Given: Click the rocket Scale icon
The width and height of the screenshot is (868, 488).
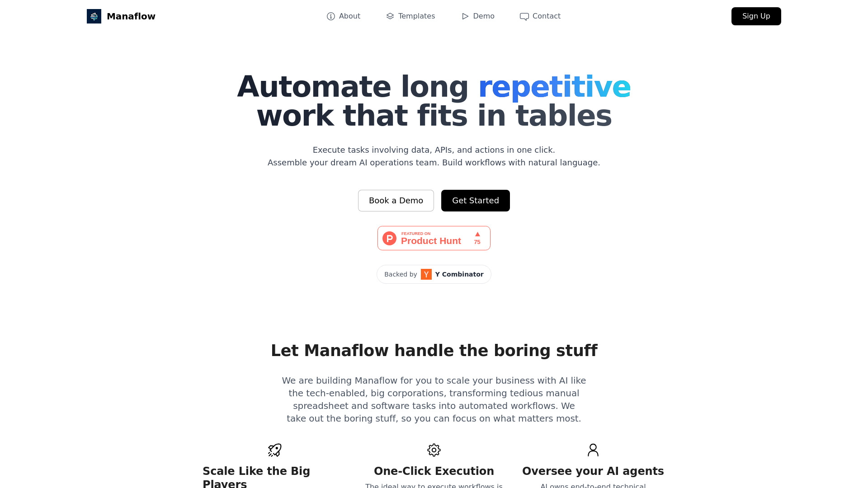Looking at the screenshot, I should 275,449.
